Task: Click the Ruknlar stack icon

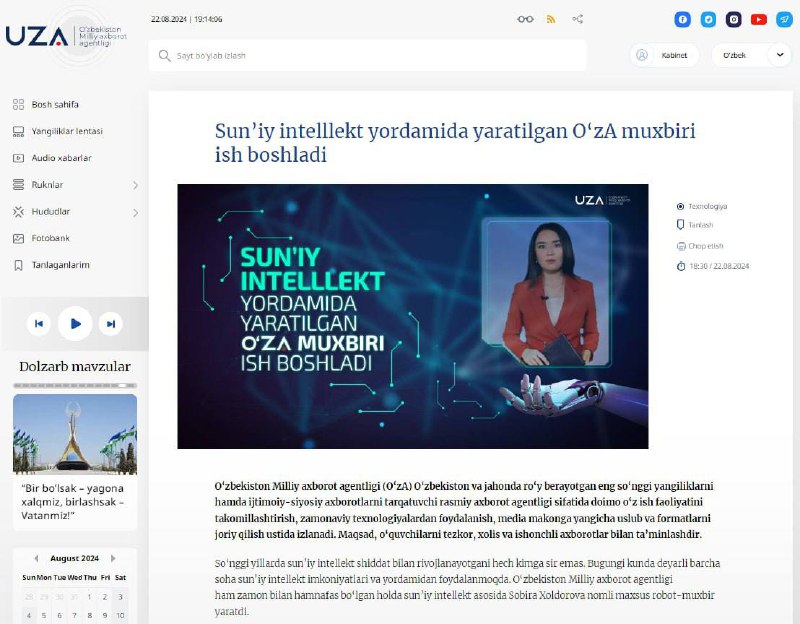Action: coord(18,185)
